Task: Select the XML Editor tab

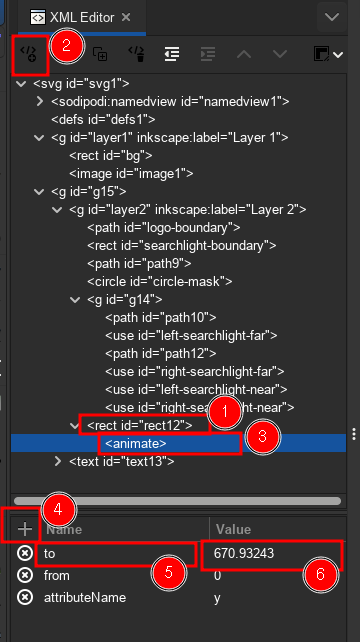Action: (x=81, y=17)
